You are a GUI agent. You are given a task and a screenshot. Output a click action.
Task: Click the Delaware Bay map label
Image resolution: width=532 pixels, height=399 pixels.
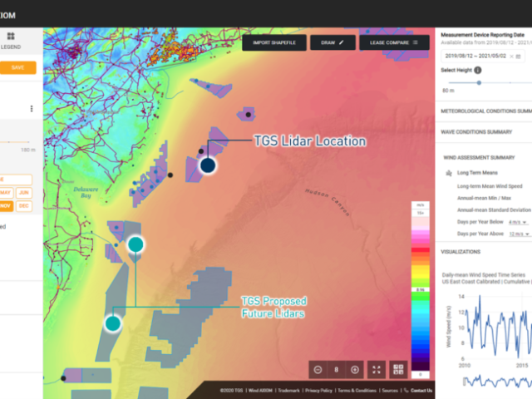(x=86, y=192)
